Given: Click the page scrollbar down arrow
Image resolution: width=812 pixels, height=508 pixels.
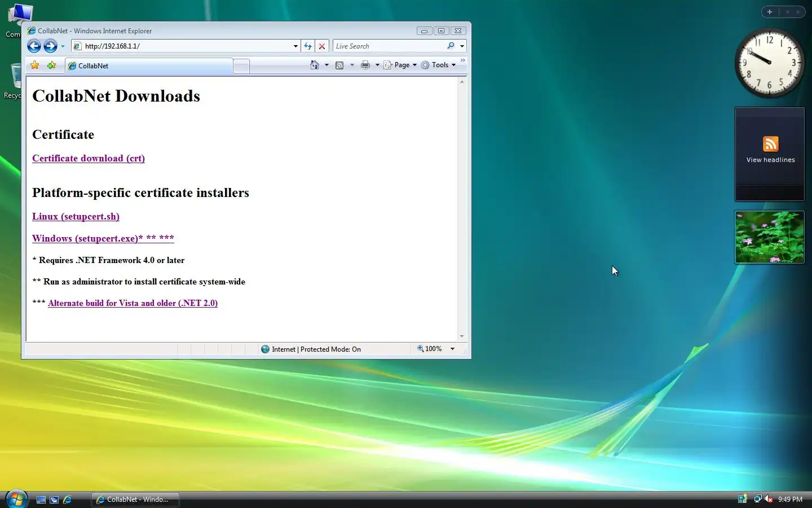Looking at the screenshot, I should 462,336.
